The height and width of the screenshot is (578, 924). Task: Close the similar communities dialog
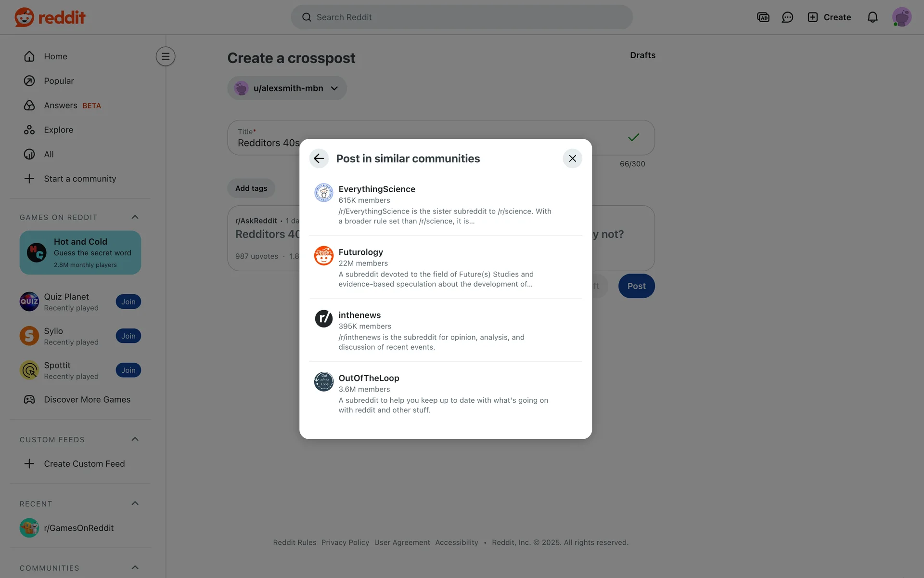tap(572, 158)
